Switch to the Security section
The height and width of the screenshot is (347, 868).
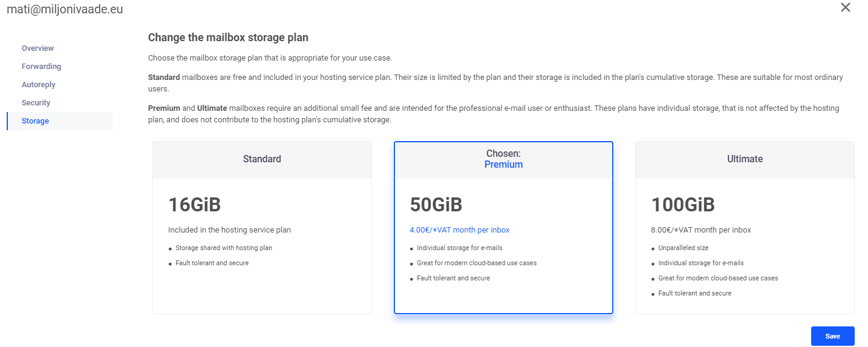[x=36, y=103]
